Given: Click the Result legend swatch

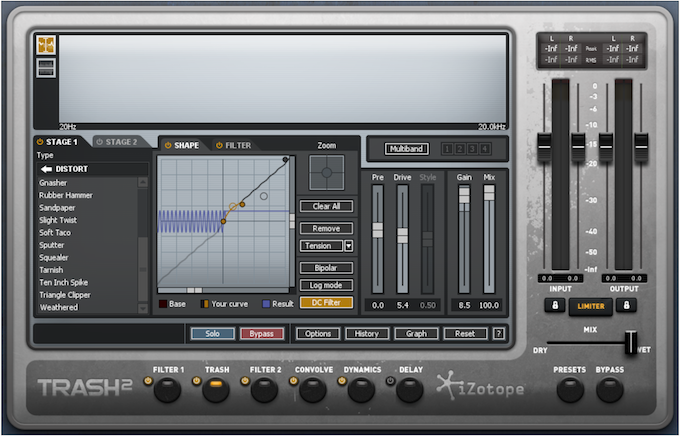Looking at the screenshot, I should (266, 304).
